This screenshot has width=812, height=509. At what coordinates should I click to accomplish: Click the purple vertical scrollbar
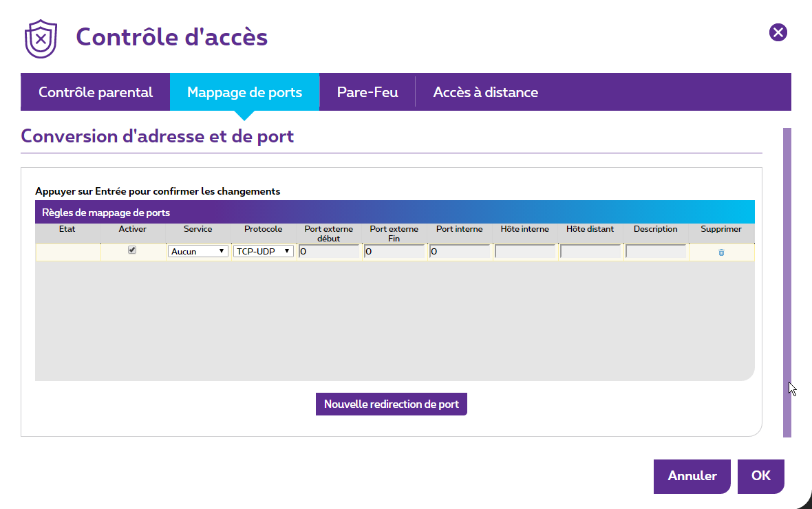pos(787,283)
